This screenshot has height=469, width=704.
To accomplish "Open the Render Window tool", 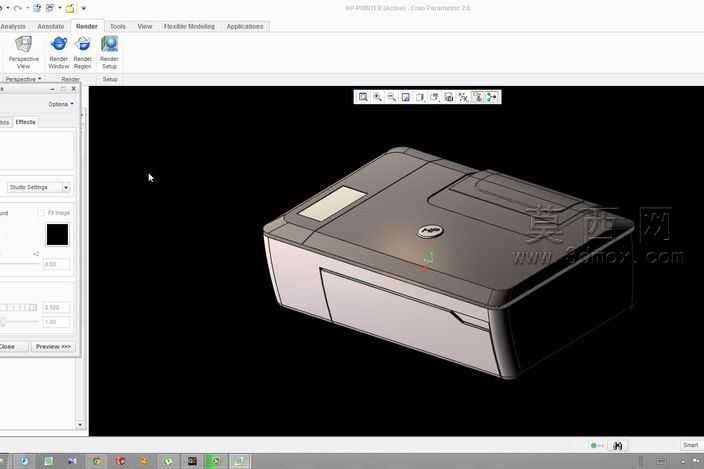I will click(58, 53).
